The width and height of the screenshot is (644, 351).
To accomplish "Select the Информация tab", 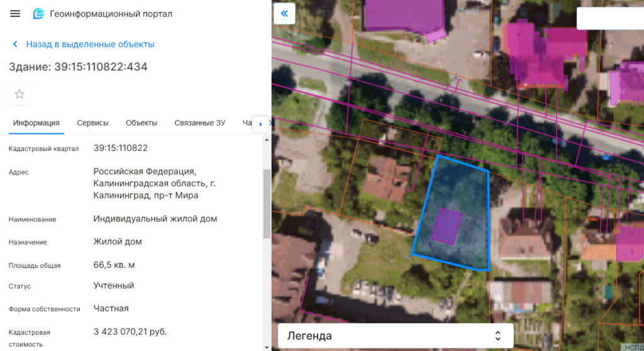I will (36, 123).
